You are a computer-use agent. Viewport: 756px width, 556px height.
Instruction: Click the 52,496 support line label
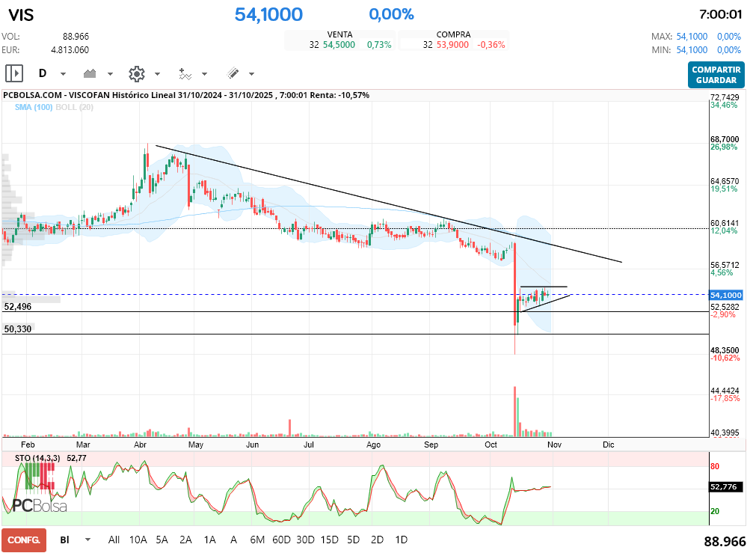click(18, 307)
